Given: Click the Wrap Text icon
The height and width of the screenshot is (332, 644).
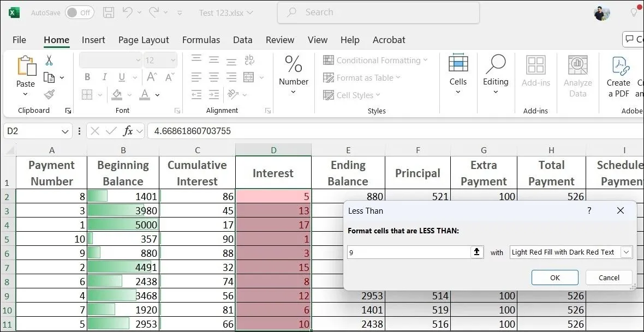Looking at the screenshot, I should click(x=249, y=61).
